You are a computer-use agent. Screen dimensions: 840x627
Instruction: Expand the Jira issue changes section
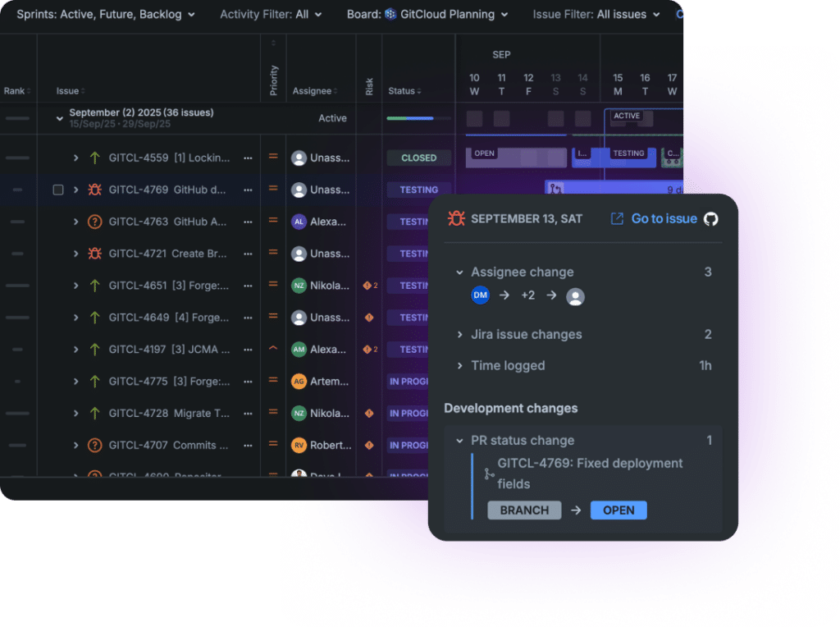click(x=459, y=334)
